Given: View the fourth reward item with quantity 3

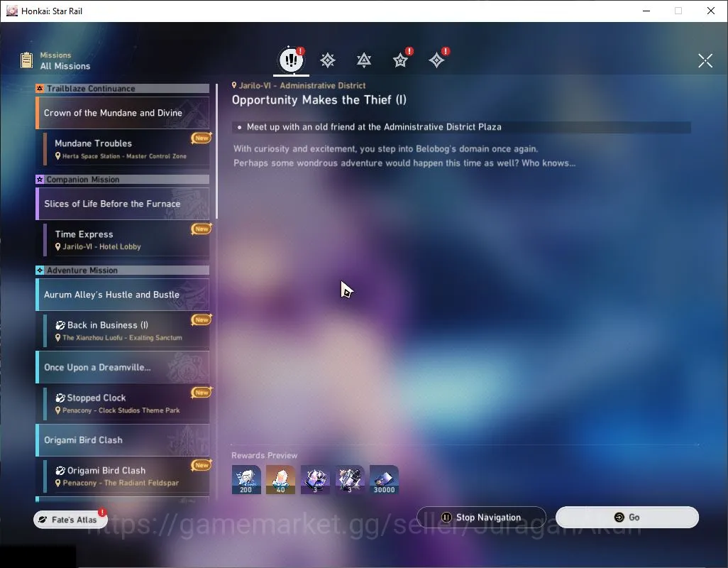Looking at the screenshot, I should pos(350,480).
